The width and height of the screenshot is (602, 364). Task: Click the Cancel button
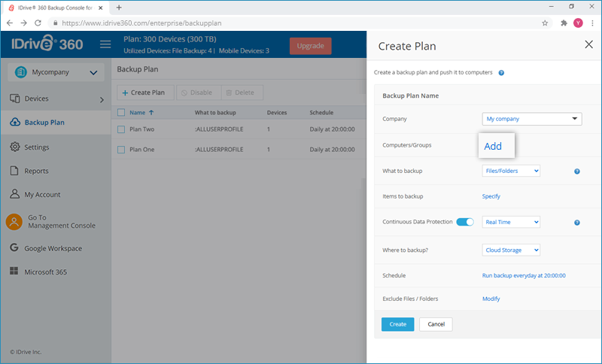[436, 324]
